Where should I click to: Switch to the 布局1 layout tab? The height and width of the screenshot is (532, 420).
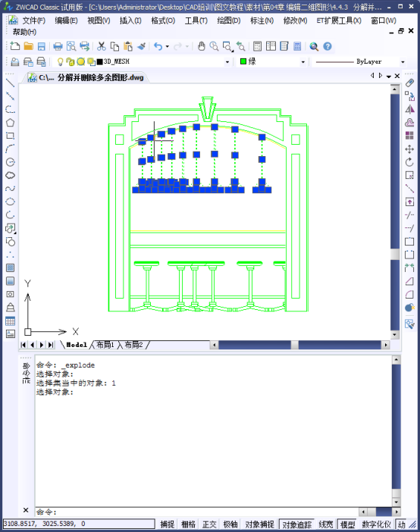point(105,345)
